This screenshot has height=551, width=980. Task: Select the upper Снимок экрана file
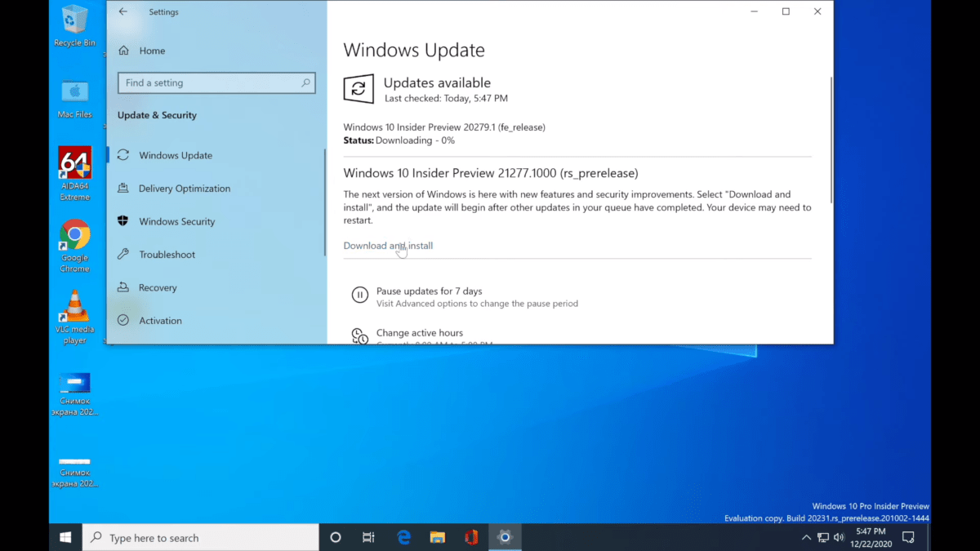(x=74, y=394)
